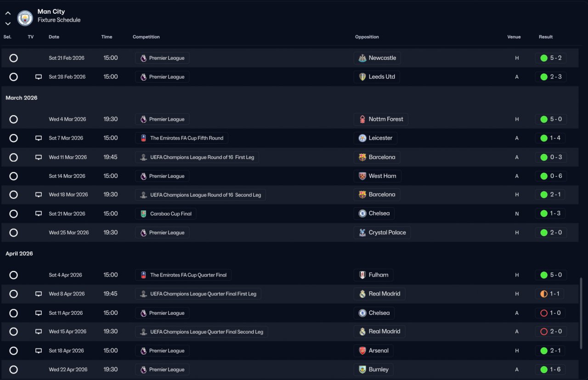The image size is (588, 380).
Task: Open Champions League Quarter Final First Leg competition
Action: (198, 294)
